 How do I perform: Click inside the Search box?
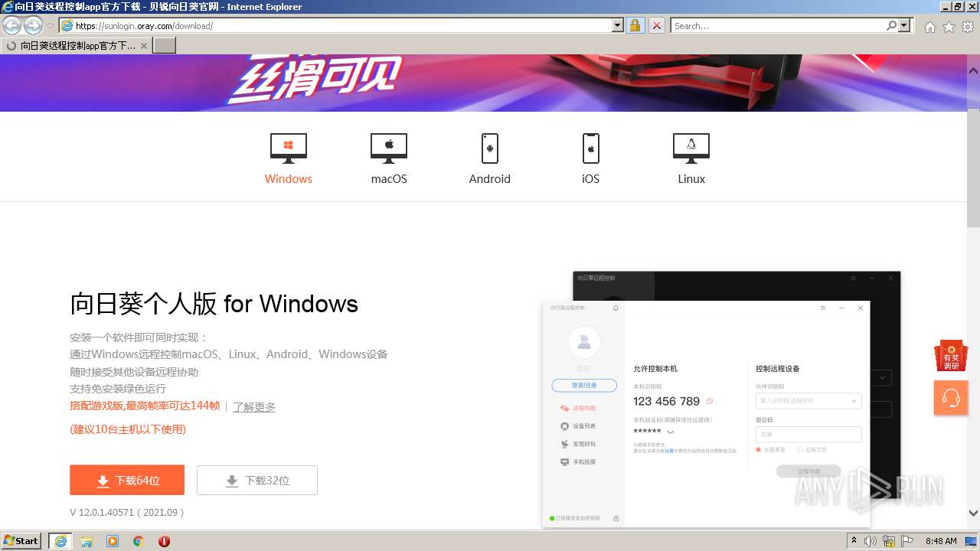(x=777, y=25)
